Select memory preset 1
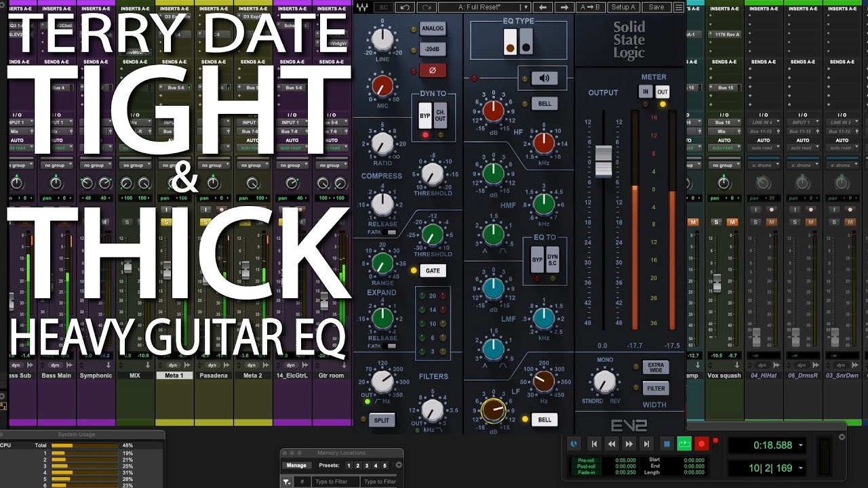 [349, 466]
